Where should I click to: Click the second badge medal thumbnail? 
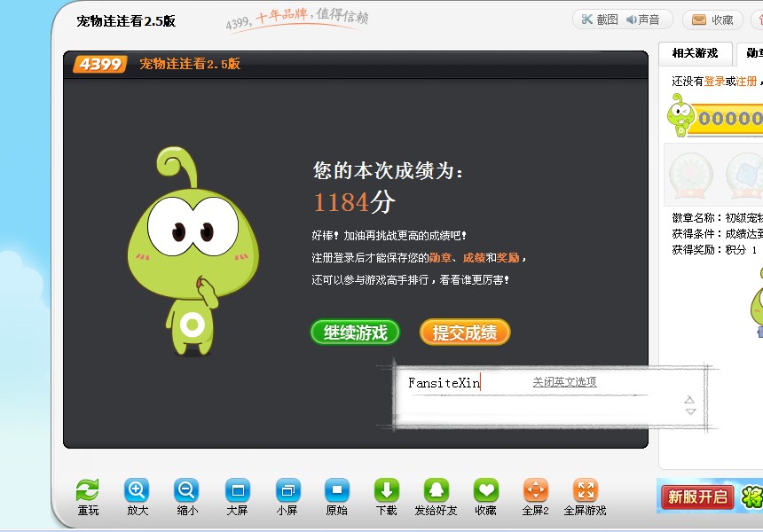[x=745, y=175]
